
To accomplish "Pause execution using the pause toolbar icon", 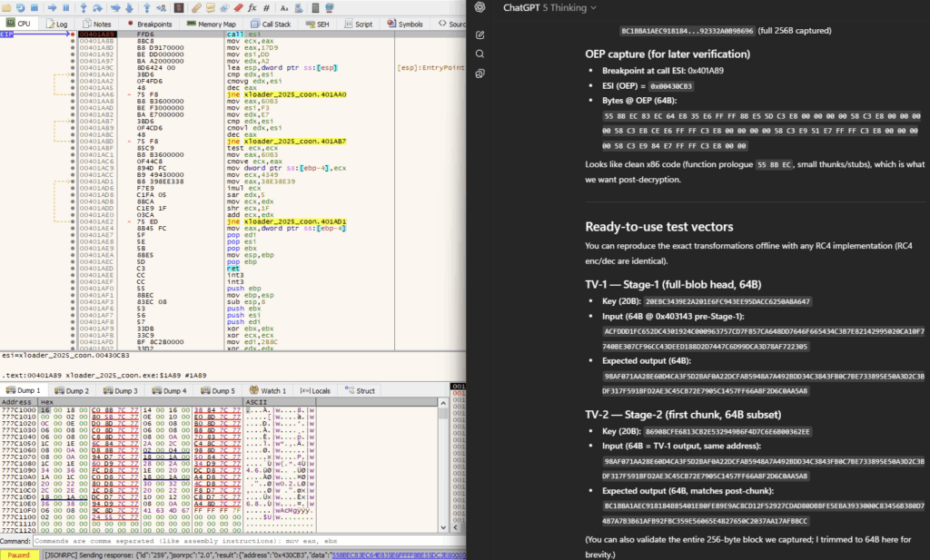I will pos(65,7).
